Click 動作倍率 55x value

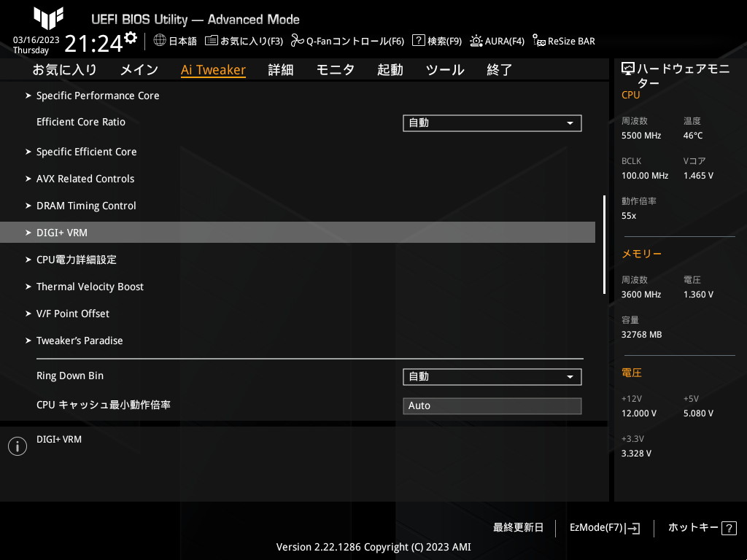click(628, 216)
